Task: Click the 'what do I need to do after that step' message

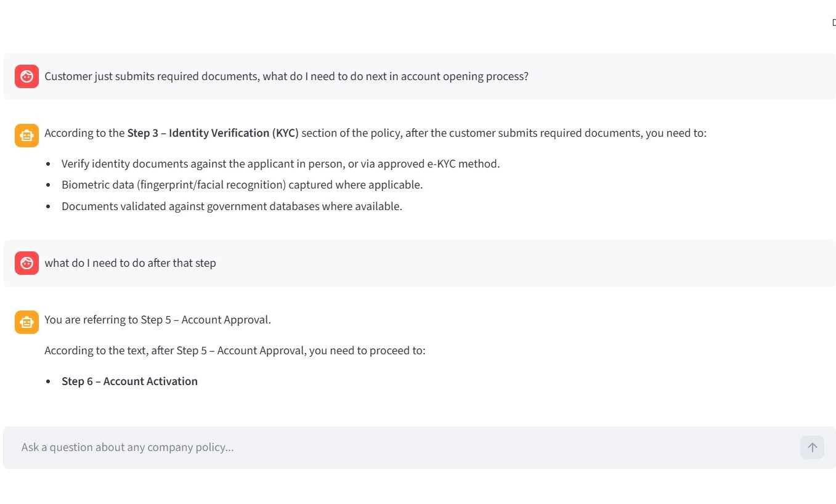Action: click(130, 263)
